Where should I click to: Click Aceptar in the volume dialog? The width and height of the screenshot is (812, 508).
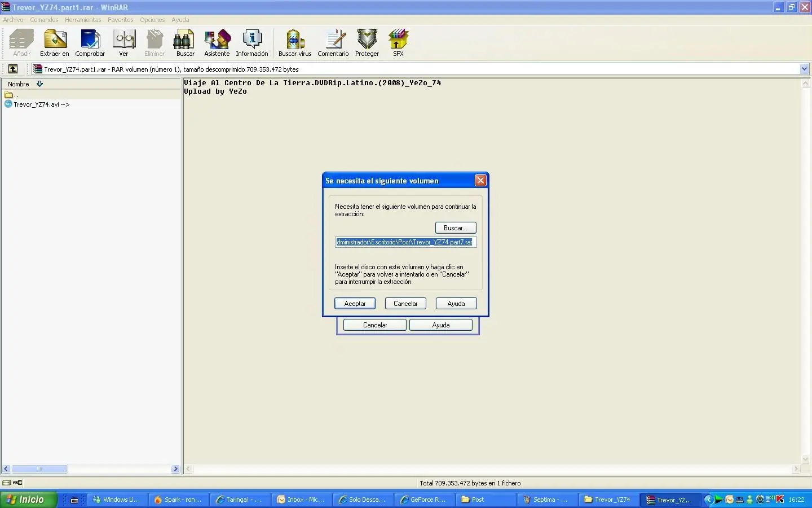(355, 304)
